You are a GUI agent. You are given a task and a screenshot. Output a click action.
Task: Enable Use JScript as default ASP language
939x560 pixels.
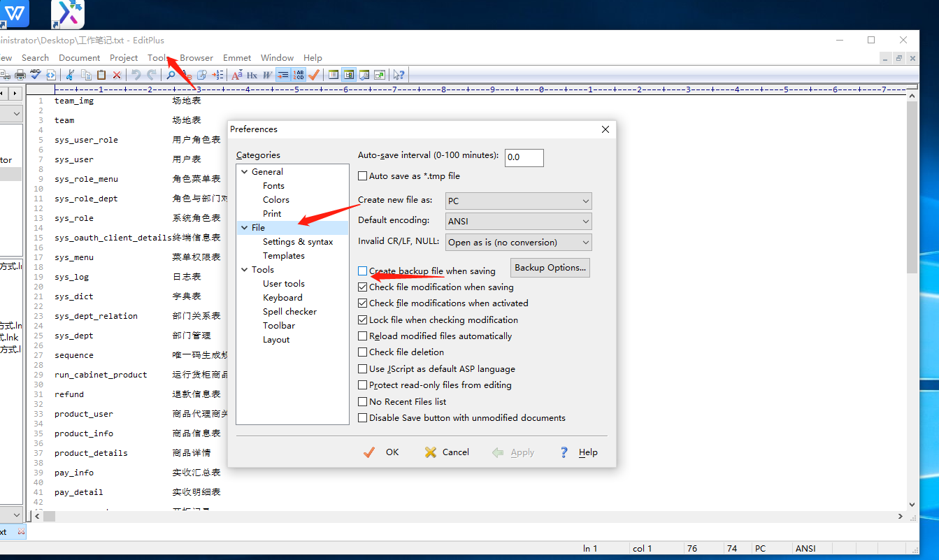tap(362, 368)
